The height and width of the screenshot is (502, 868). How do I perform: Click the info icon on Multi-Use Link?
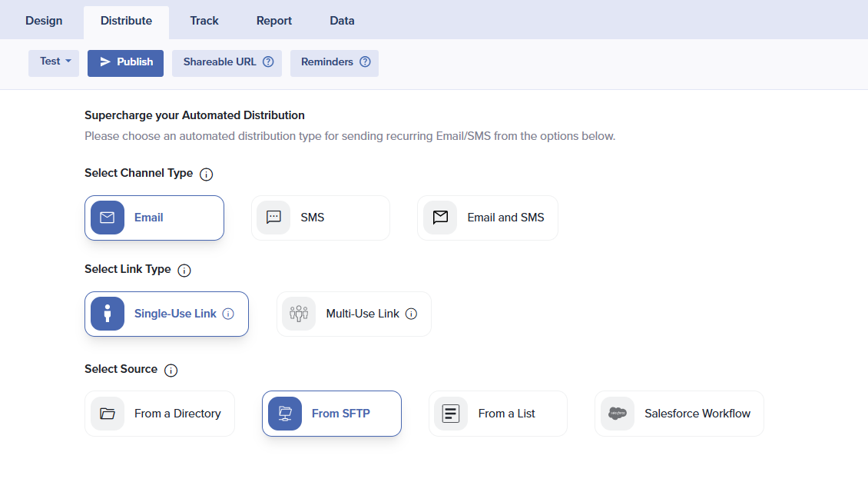point(411,314)
